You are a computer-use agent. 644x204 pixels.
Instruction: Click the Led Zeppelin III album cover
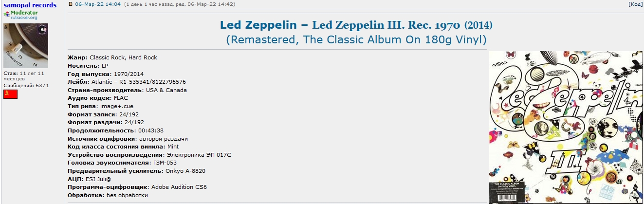tap(566, 127)
